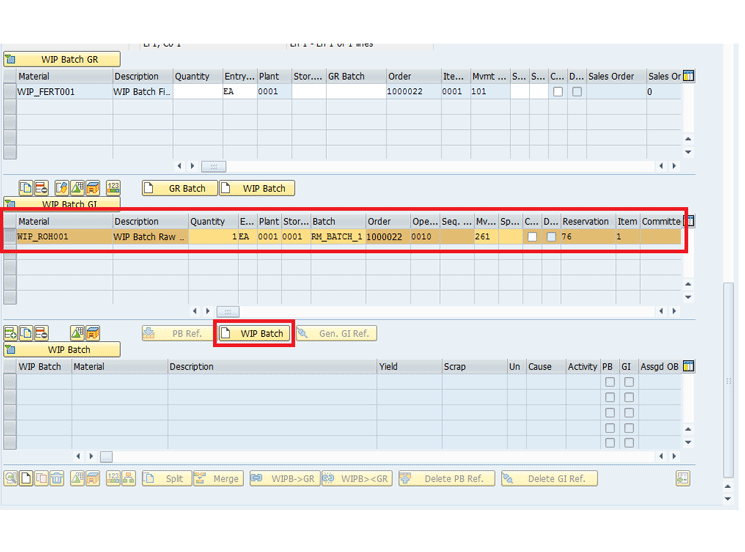Click the first row-select icon under GI table
This screenshot has width=745, height=552.
11,333
